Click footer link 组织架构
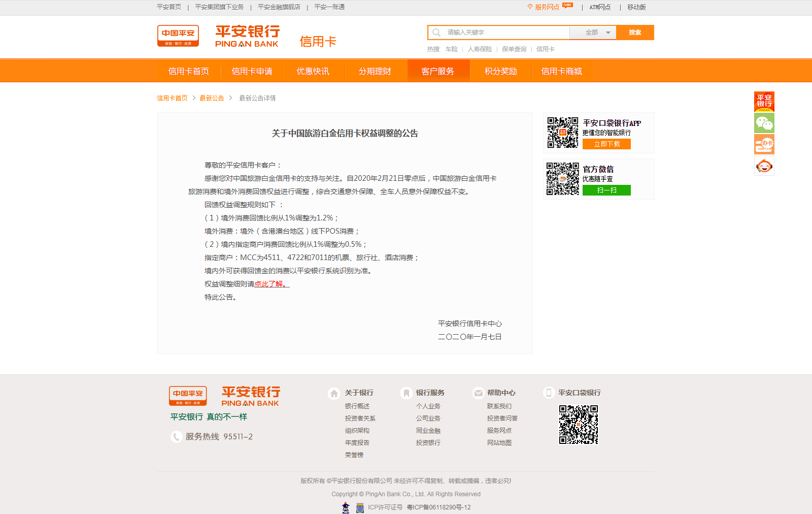 point(357,431)
